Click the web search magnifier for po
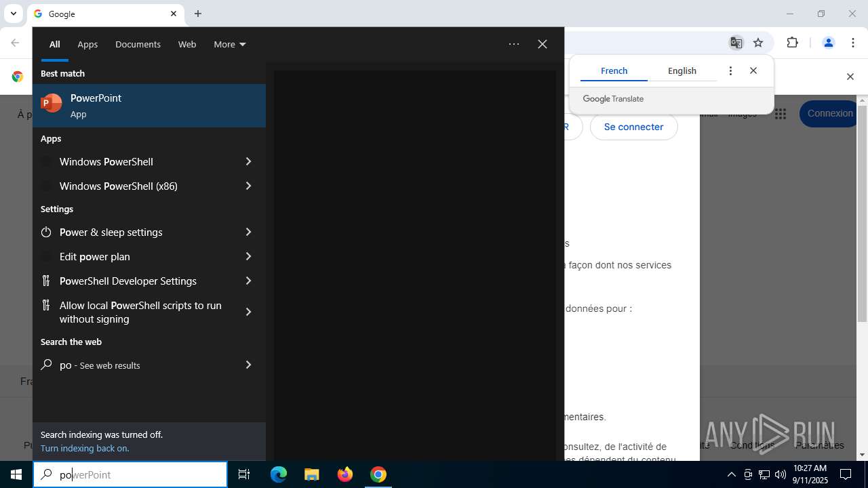Image resolution: width=868 pixels, height=488 pixels. point(46,365)
